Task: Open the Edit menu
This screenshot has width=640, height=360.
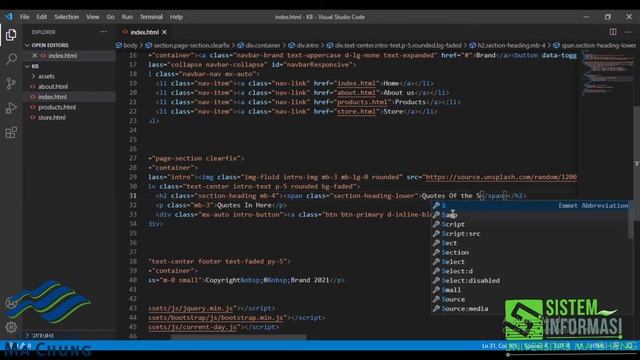Action: (42, 17)
